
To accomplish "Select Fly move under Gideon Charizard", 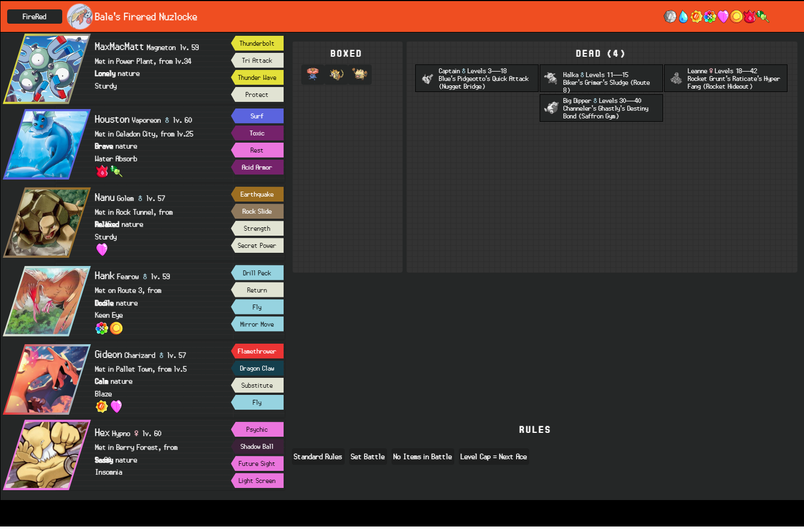I will [257, 403].
